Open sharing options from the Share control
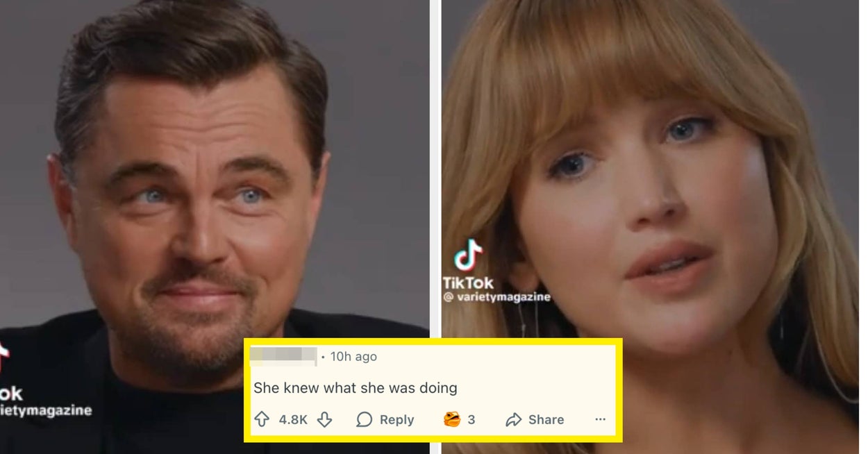Screen dimensions: 868x454 pos(535,419)
